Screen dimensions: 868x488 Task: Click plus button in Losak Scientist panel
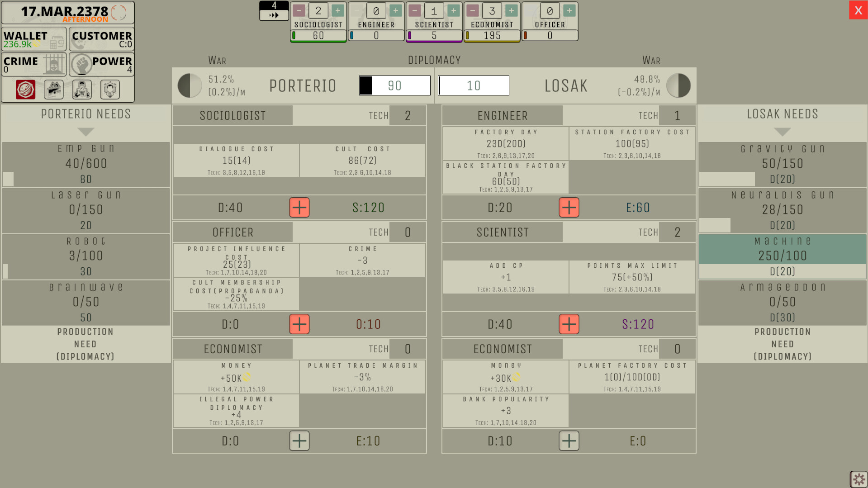569,324
